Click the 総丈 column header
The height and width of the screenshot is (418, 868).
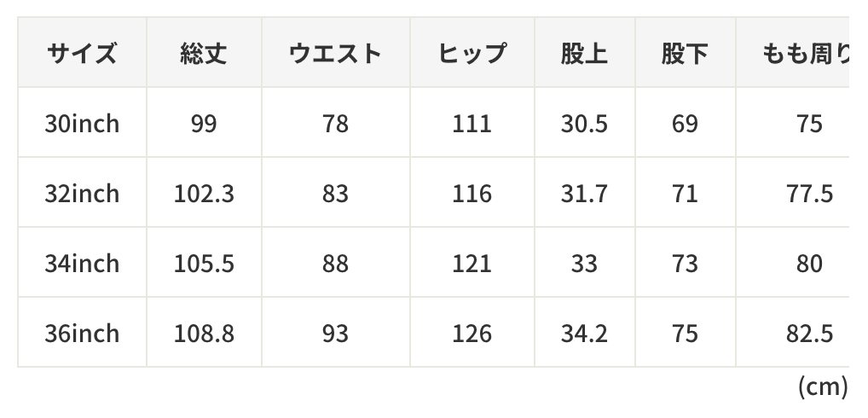[204, 54]
